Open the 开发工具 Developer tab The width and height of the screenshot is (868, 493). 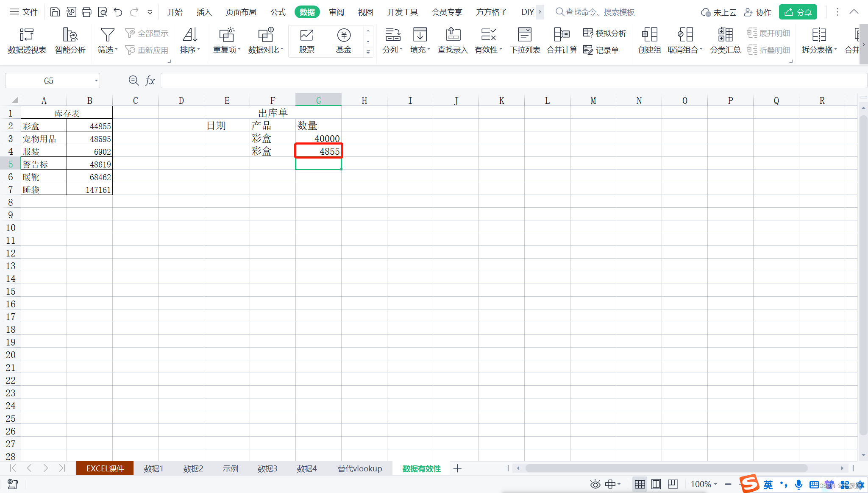coord(402,12)
